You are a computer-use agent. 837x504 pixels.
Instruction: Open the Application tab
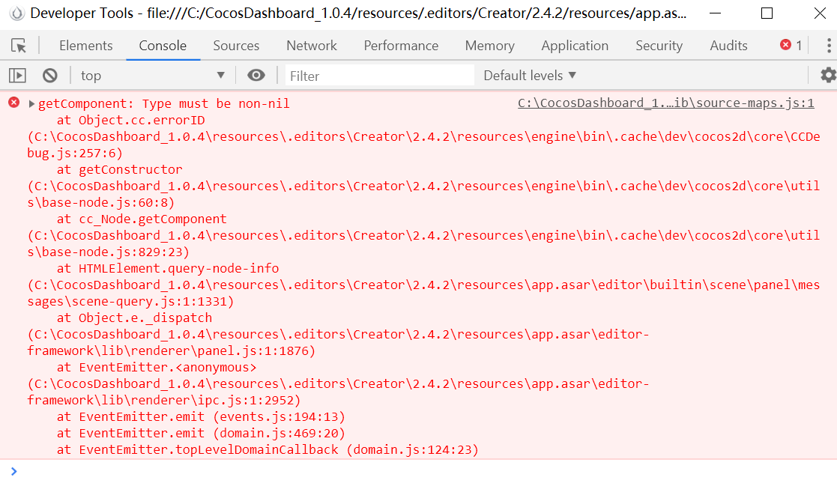point(575,46)
